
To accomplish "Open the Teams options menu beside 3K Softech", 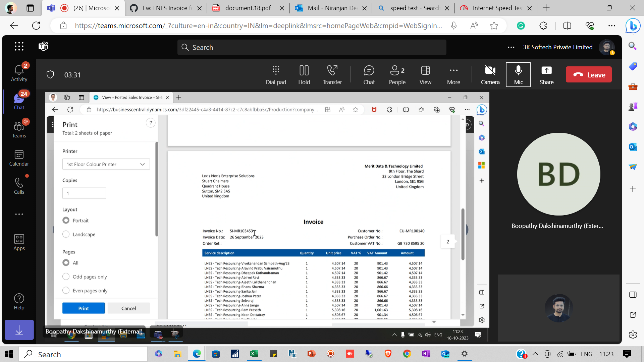I will pos(511,47).
